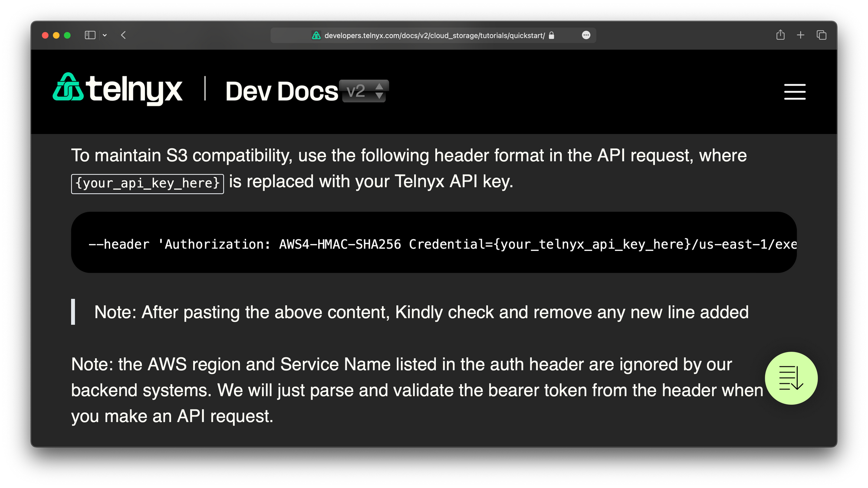Click the {your_api_key_here} inline code snippet
868x488 pixels.
tap(147, 183)
